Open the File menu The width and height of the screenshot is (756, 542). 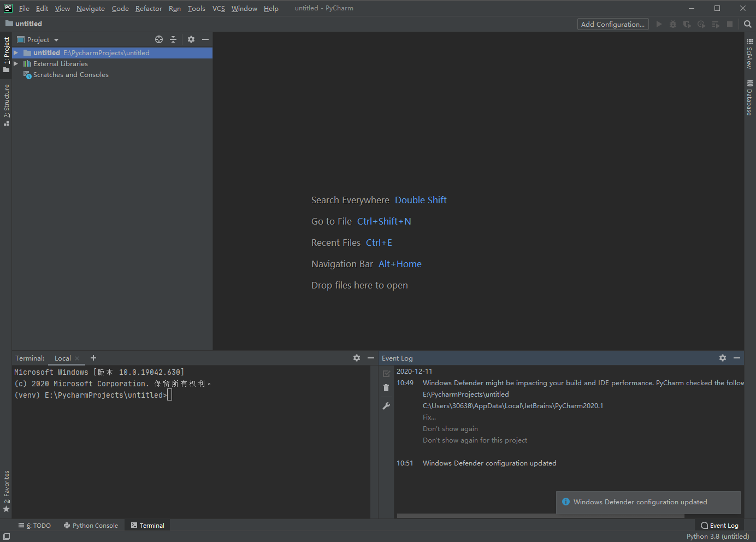click(24, 8)
